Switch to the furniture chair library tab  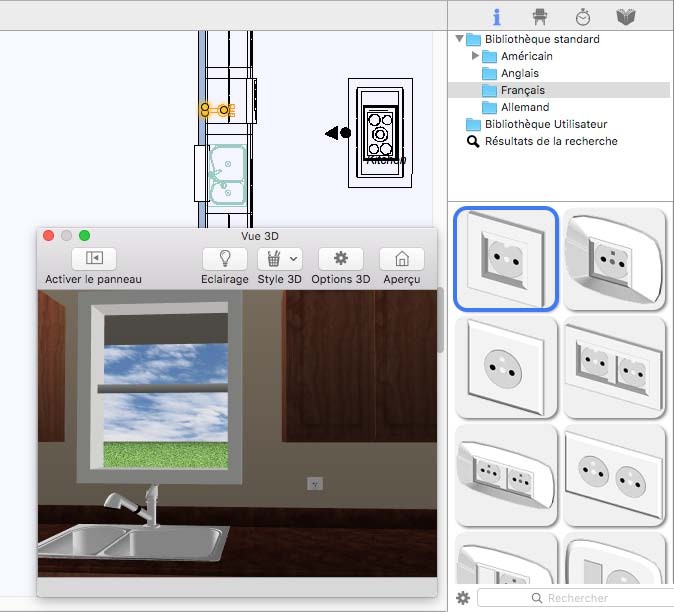[x=540, y=17]
